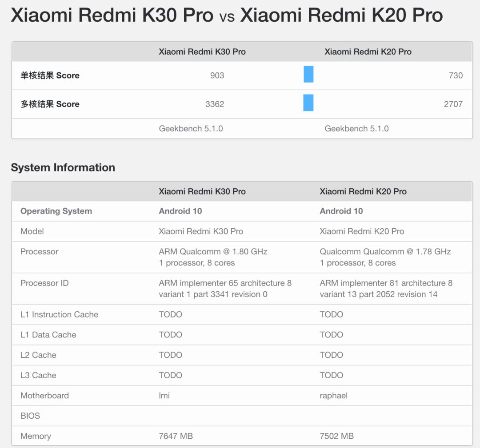This screenshot has width=480, height=448.
Task: Click the page title Xiaomi Redmi K30 Pro
Action: (x=112, y=15)
